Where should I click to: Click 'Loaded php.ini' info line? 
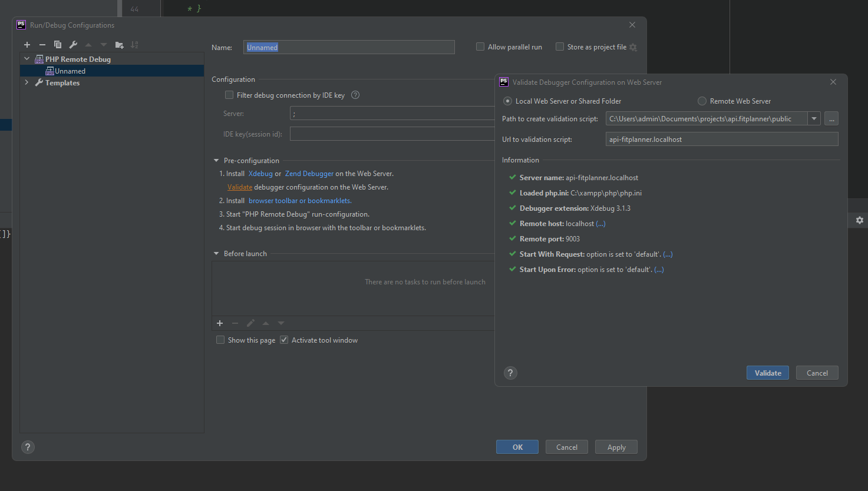[580, 193]
